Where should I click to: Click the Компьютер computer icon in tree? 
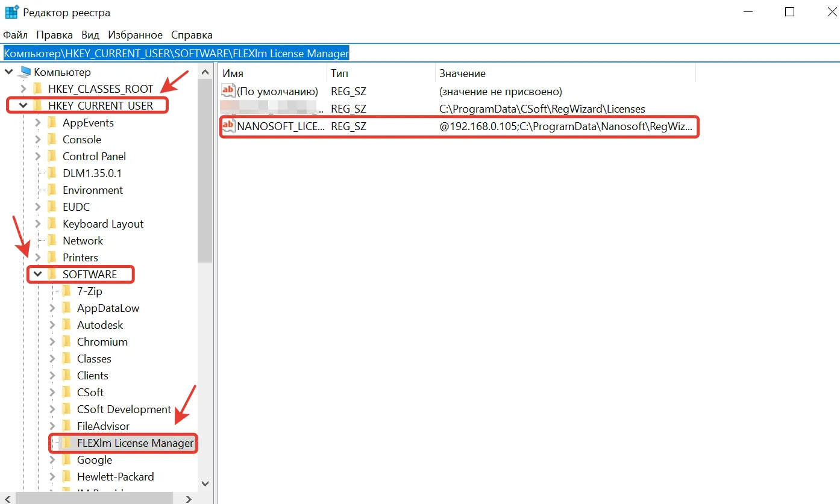pos(25,72)
